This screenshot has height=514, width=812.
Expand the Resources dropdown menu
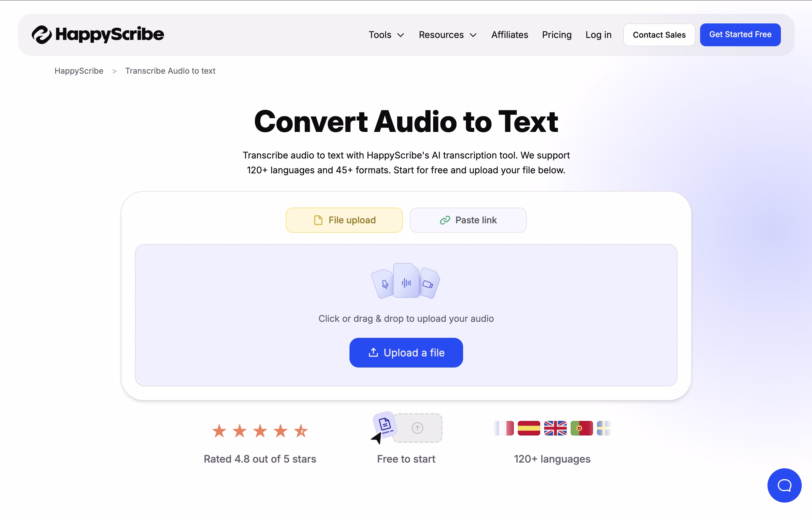point(447,35)
